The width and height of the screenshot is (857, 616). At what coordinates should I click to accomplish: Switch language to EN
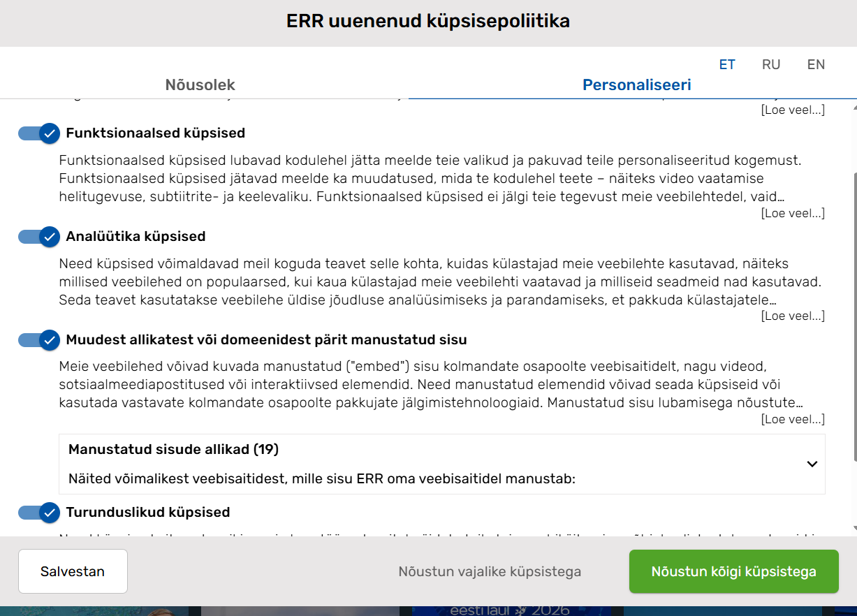coord(816,65)
